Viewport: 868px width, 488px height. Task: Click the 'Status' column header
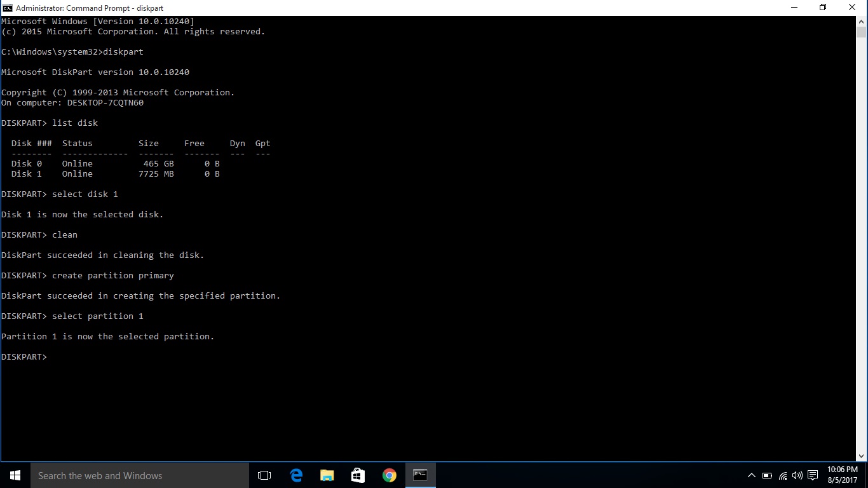coord(78,143)
